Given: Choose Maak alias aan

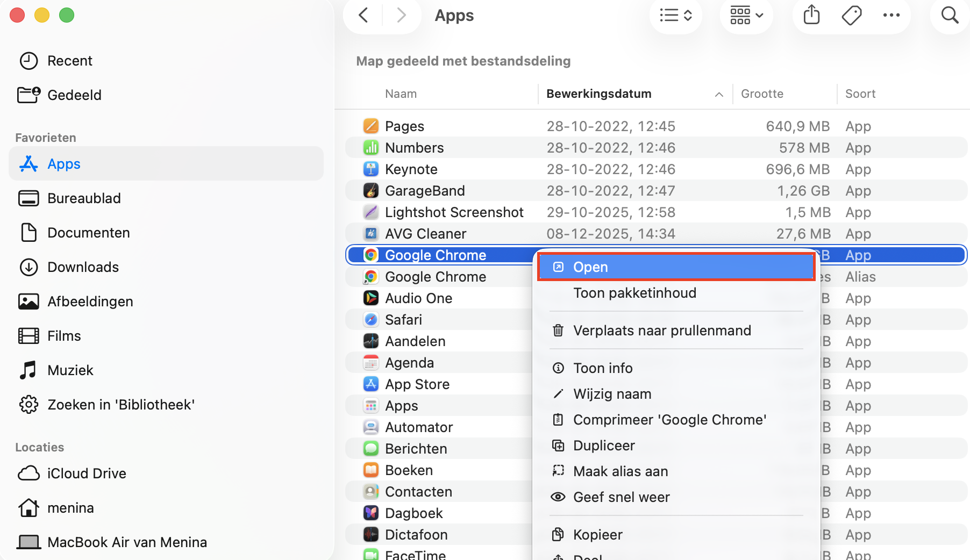Looking at the screenshot, I should (x=676, y=471).
